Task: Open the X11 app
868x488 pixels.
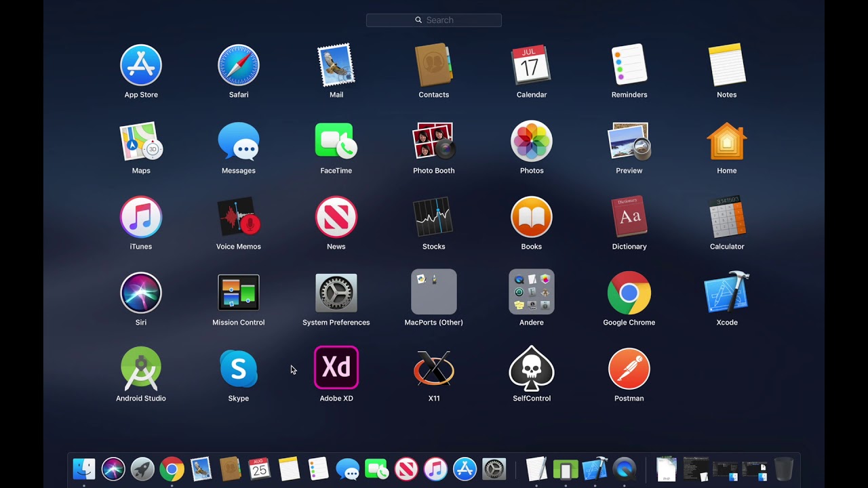Action: pyautogui.click(x=434, y=369)
